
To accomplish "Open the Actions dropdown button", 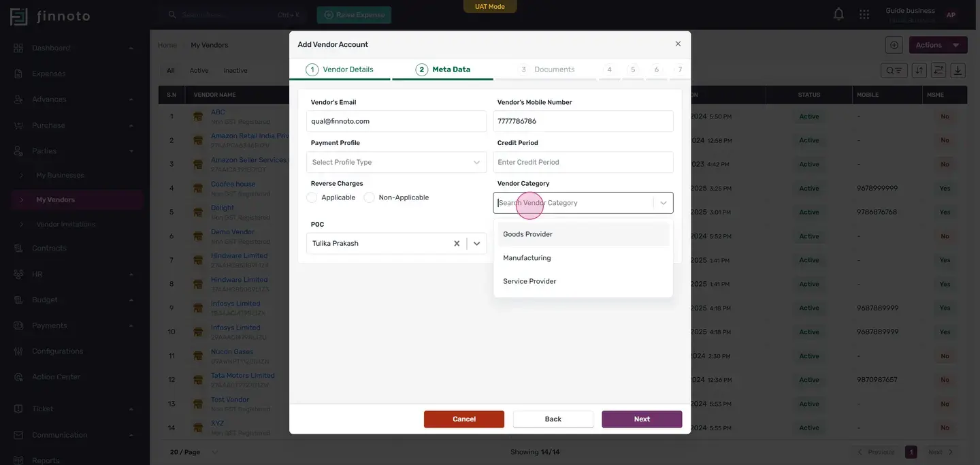I will pyautogui.click(x=938, y=45).
